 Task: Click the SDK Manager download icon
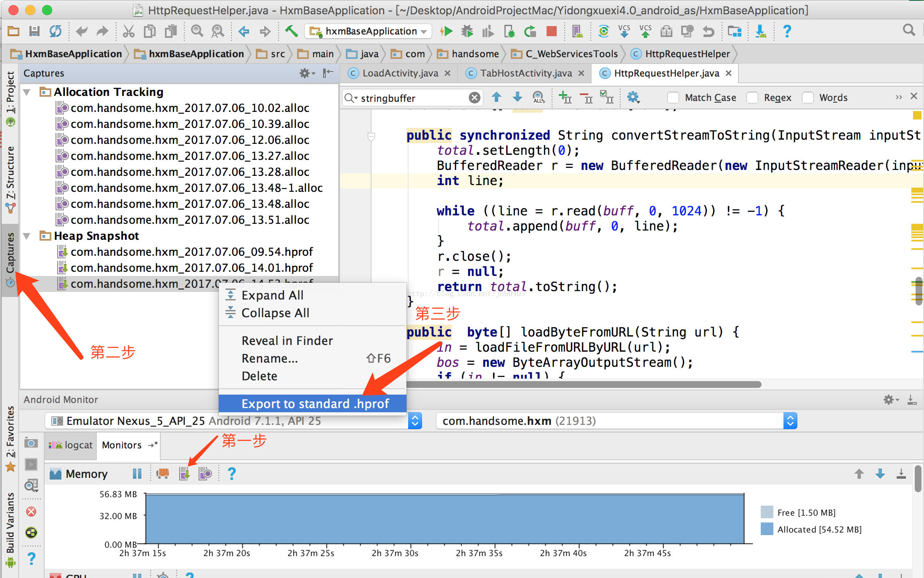761,31
